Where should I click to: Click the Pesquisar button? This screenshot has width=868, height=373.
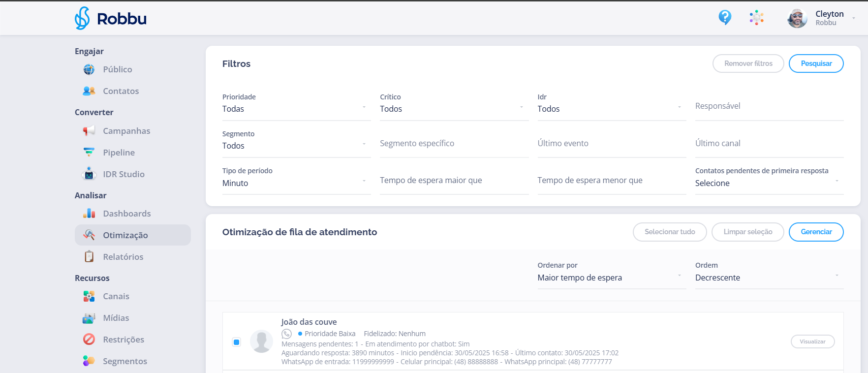816,63
